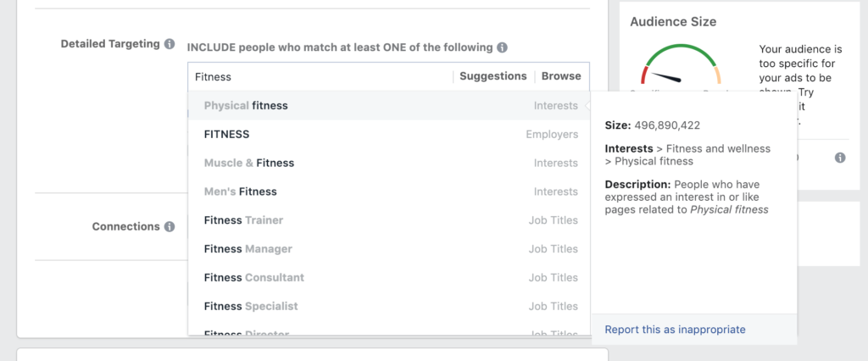Select Fitness Manager job title
The height and width of the screenshot is (361, 868).
(x=248, y=249)
